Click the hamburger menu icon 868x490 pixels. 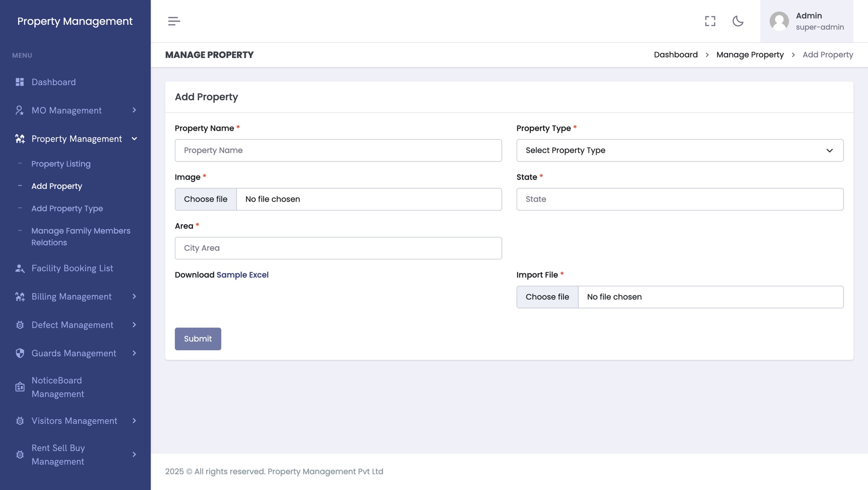[x=174, y=21]
